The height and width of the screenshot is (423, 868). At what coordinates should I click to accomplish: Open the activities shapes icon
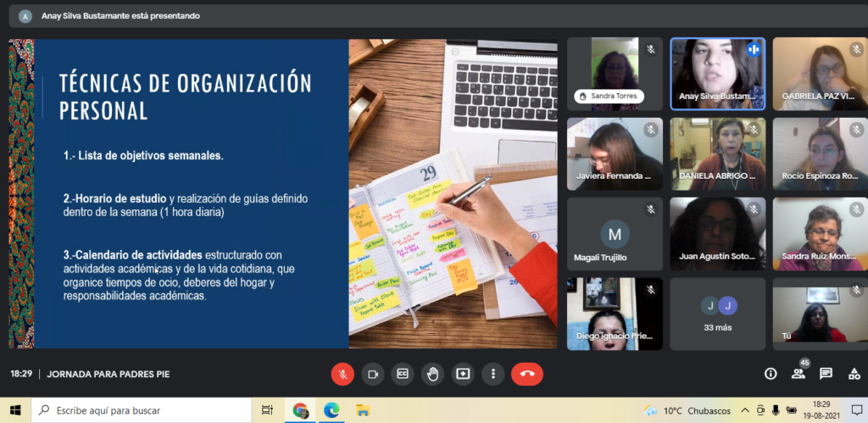[854, 374]
